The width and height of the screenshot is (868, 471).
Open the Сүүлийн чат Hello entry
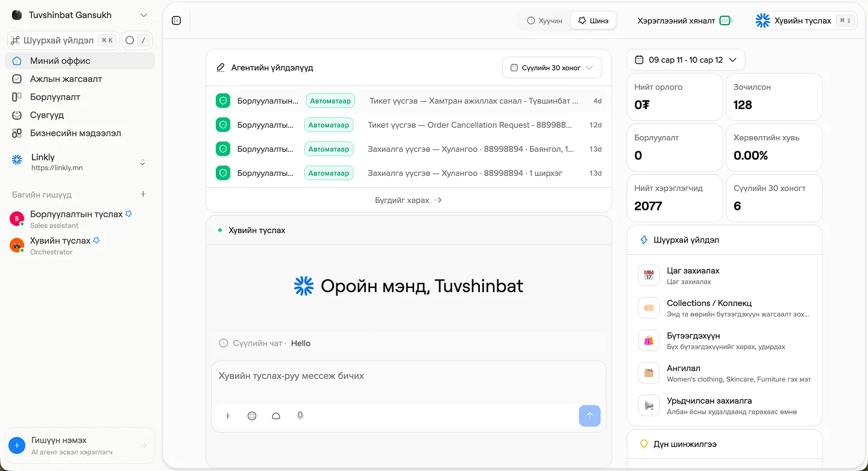[409, 343]
